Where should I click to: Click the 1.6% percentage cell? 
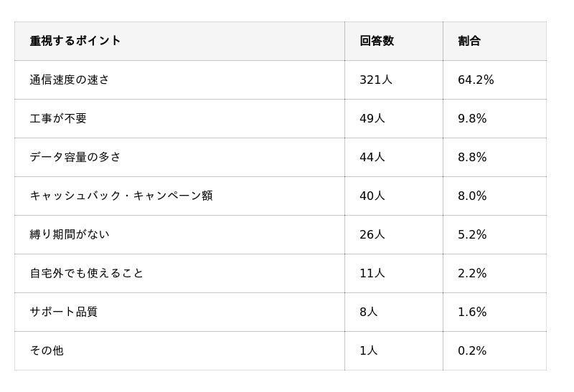pos(472,312)
